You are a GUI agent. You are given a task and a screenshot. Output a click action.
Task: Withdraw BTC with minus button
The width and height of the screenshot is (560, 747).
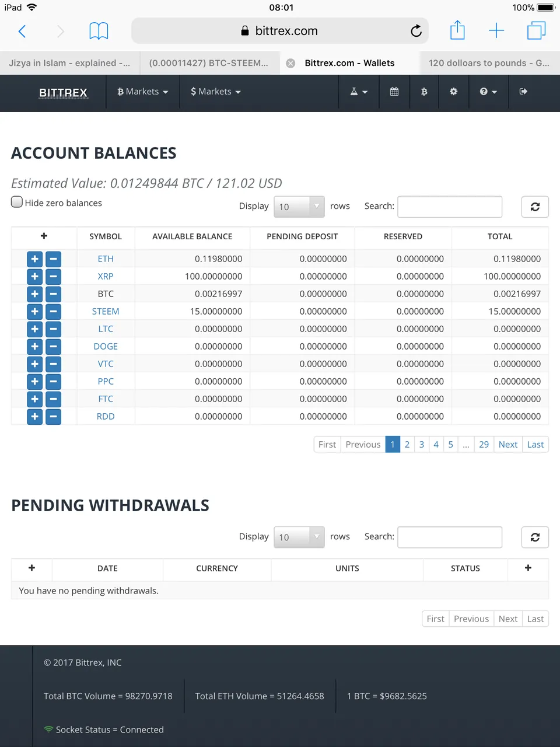point(53,294)
